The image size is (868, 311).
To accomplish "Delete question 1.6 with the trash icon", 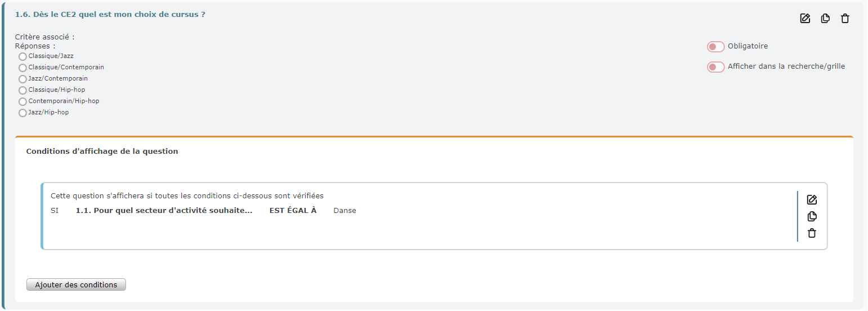I will pyautogui.click(x=845, y=19).
